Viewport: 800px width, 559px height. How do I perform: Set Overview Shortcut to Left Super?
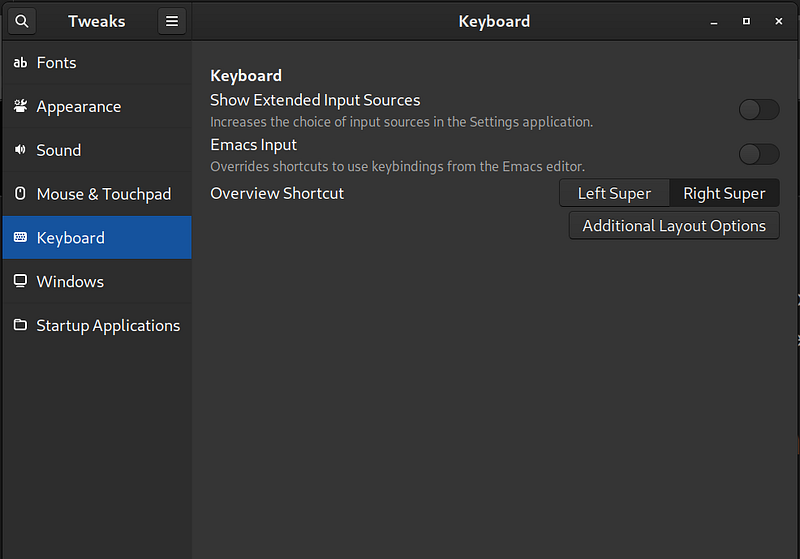point(614,193)
